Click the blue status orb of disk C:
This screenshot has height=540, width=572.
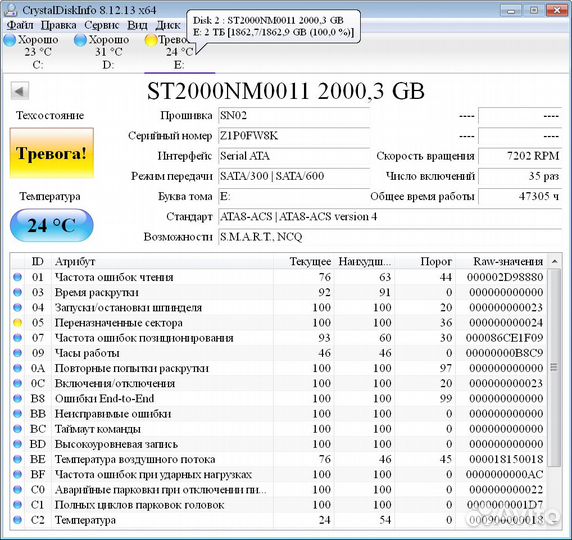[10, 40]
